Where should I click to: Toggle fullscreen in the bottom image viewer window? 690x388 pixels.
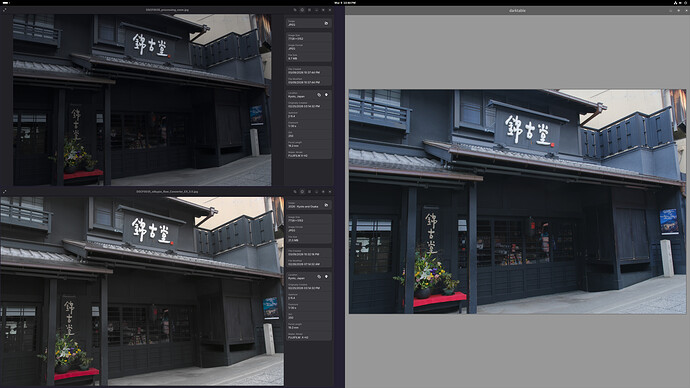[x=4, y=192]
